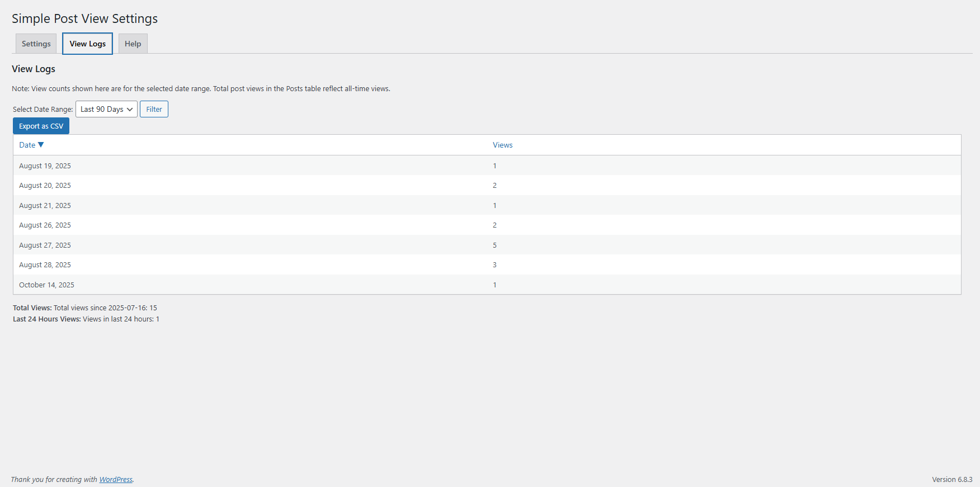Switch to the Settings tab

tap(36, 44)
